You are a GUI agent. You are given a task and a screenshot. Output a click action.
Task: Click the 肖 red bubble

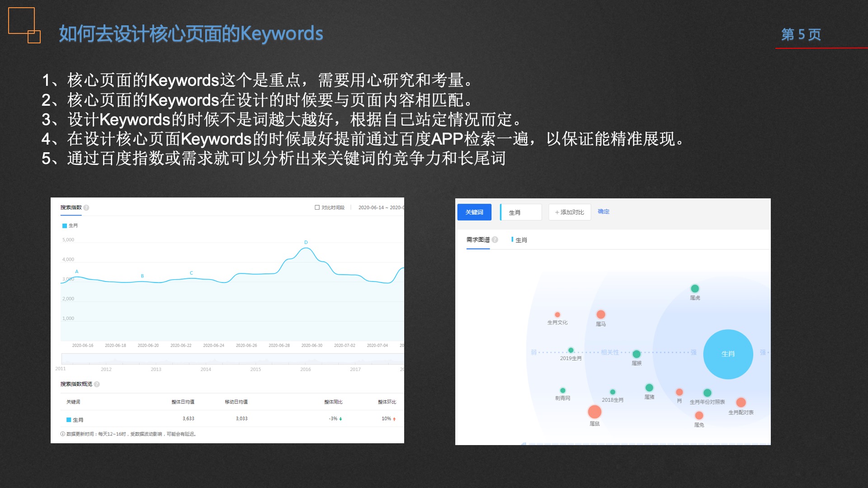pyautogui.click(x=679, y=392)
